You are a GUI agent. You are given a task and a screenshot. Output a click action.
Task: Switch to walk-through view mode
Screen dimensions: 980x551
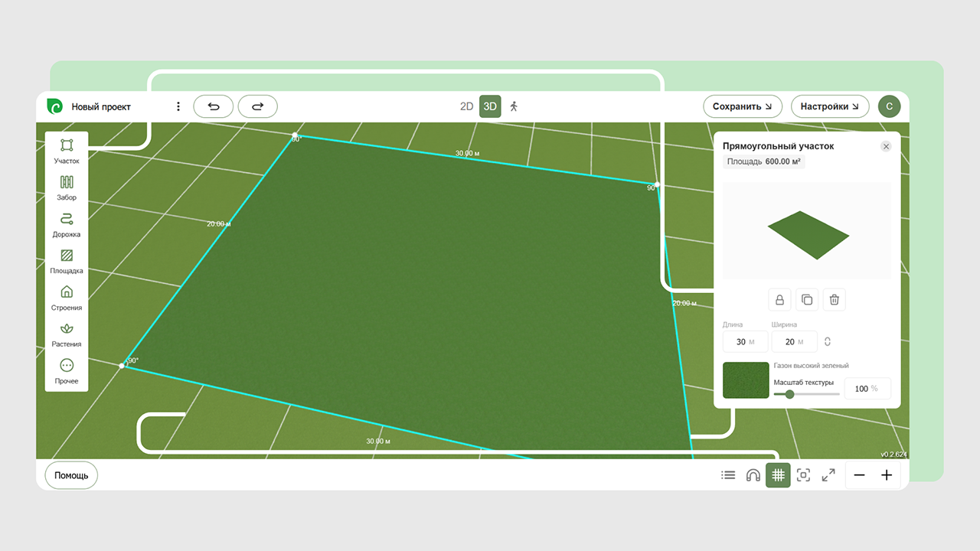pyautogui.click(x=514, y=106)
